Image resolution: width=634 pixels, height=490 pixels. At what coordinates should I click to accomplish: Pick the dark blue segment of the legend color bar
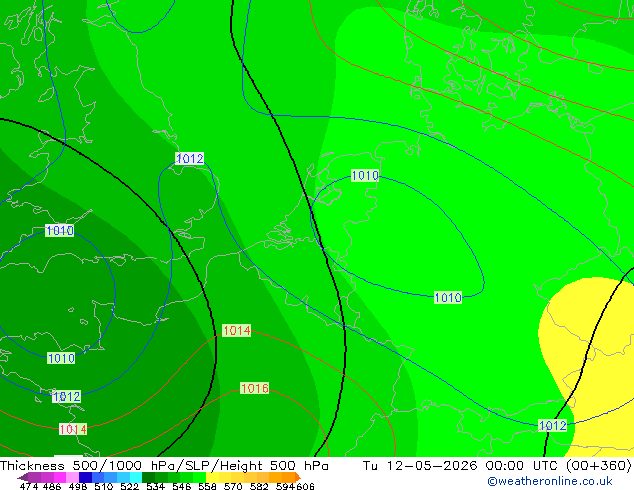coord(85,477)
